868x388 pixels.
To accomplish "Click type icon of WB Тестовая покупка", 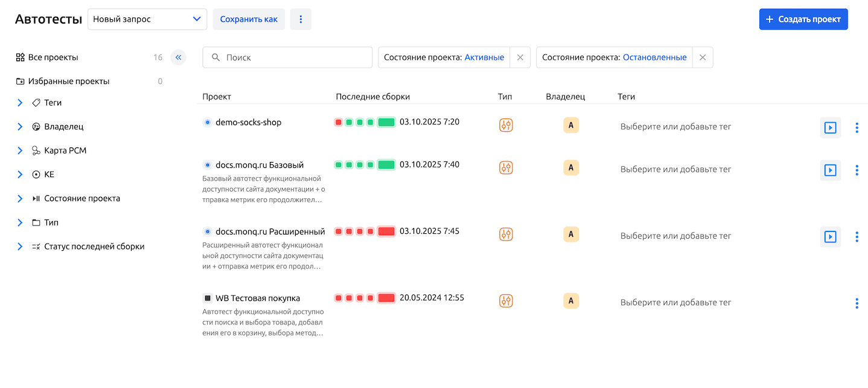I will (506, 300).
